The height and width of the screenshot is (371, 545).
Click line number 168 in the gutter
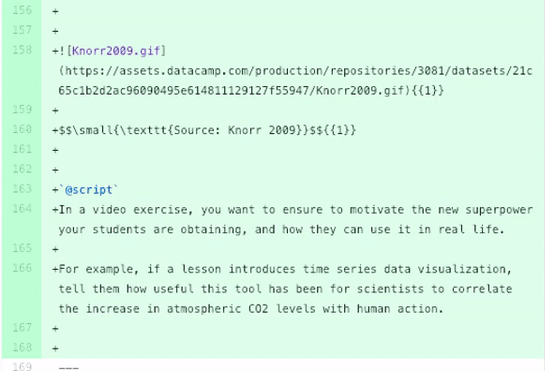coord(22,347)
